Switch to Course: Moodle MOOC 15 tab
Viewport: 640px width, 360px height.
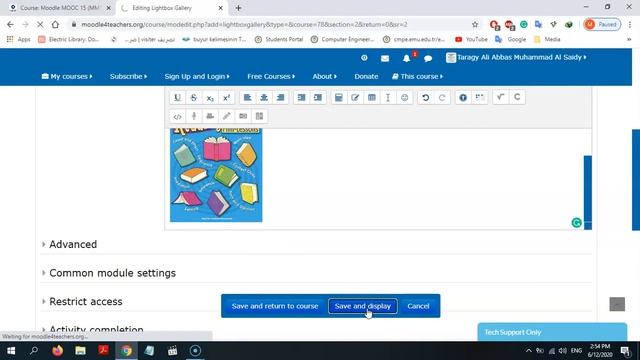tap(60, 8)
